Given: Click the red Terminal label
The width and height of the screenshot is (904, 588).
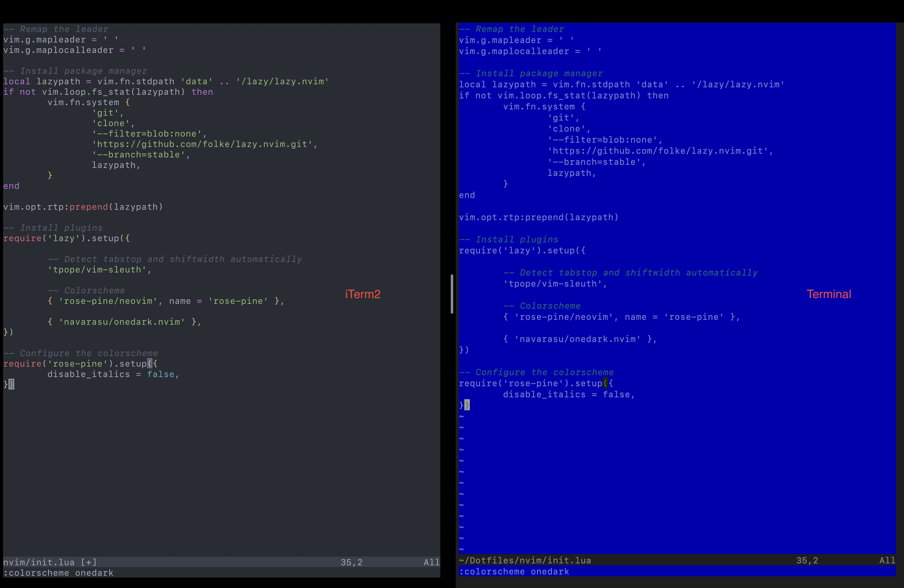Looking at the screenshot, I should tap(829, 294).
